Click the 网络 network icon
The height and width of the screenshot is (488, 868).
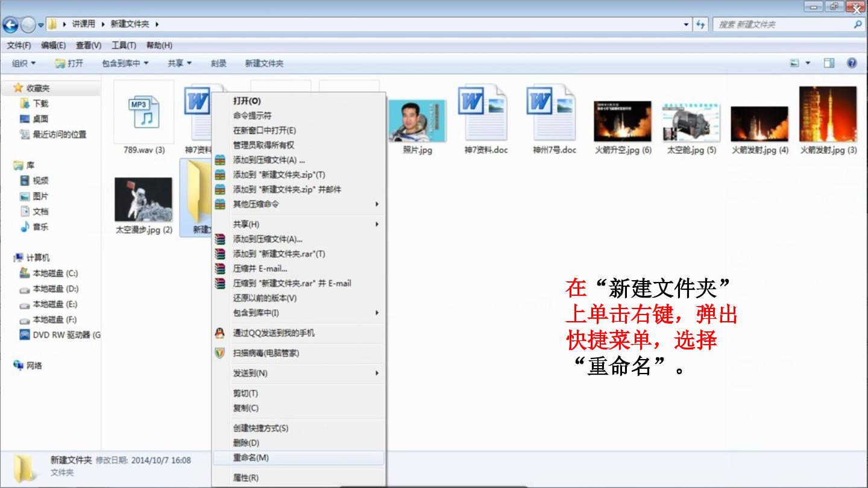[x=18, y=366]
